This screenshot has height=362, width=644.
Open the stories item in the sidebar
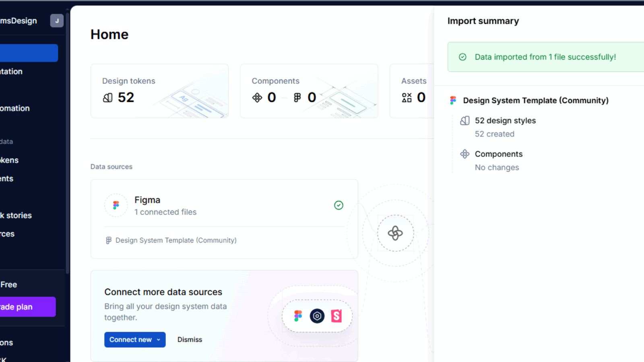pos(16,216)
